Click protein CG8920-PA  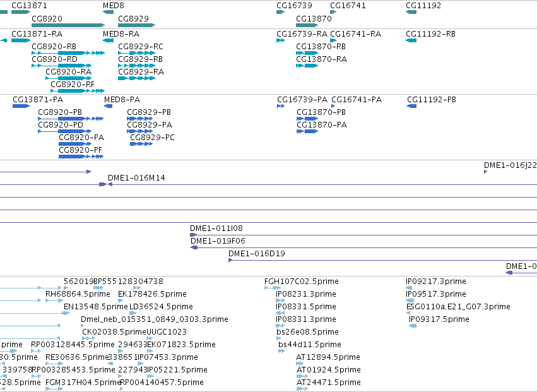tap(81, 138)
